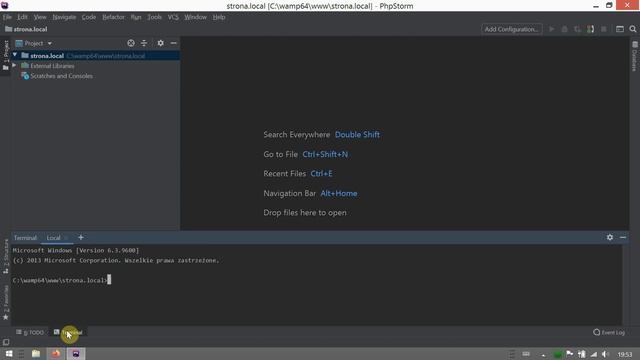Add new terminal session with plus icon
This screenshot has width=640, height=360.
click(x=81, y=237)
